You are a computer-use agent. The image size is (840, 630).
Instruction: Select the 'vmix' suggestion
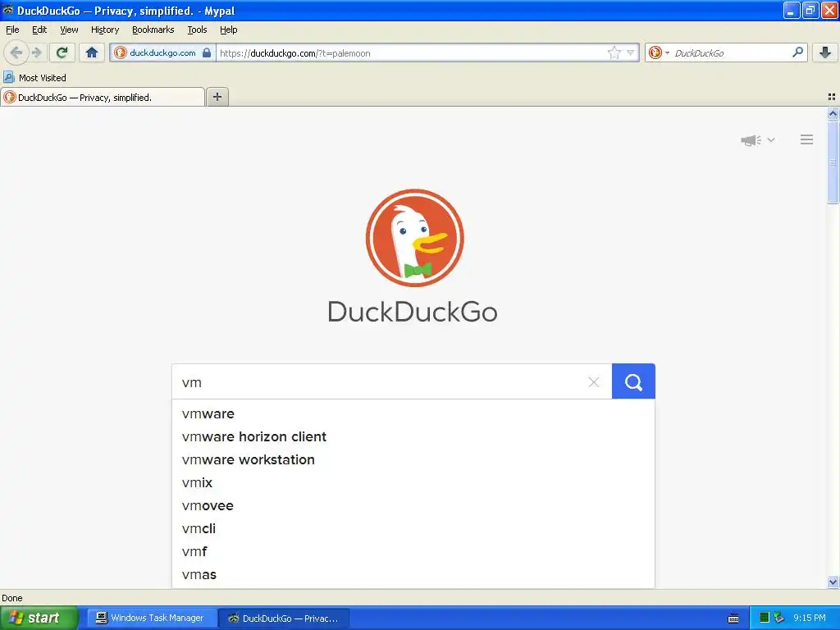coord(413,482)
